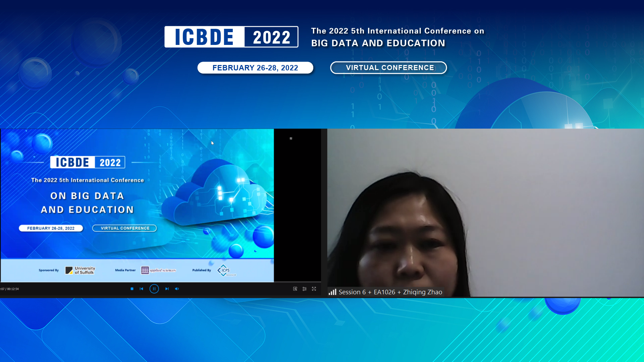Click the applied sciences media partner logo
Viewport: 644px width, 362px height.
(x=159, y=270)
